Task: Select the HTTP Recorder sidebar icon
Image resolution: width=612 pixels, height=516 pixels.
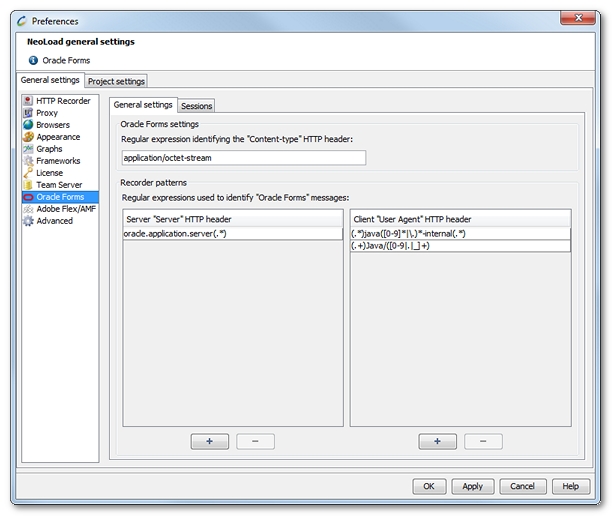Action: point(28,101)
